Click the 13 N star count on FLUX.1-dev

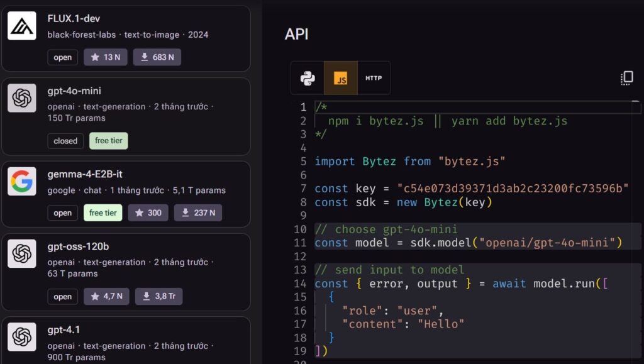coord(106,57)
